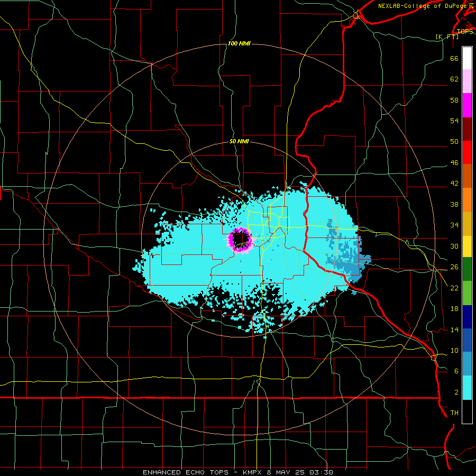Click the dark green legend swatch
This screenshot has height=476, width=476.
pyautogui.click(x=467, y=269)
